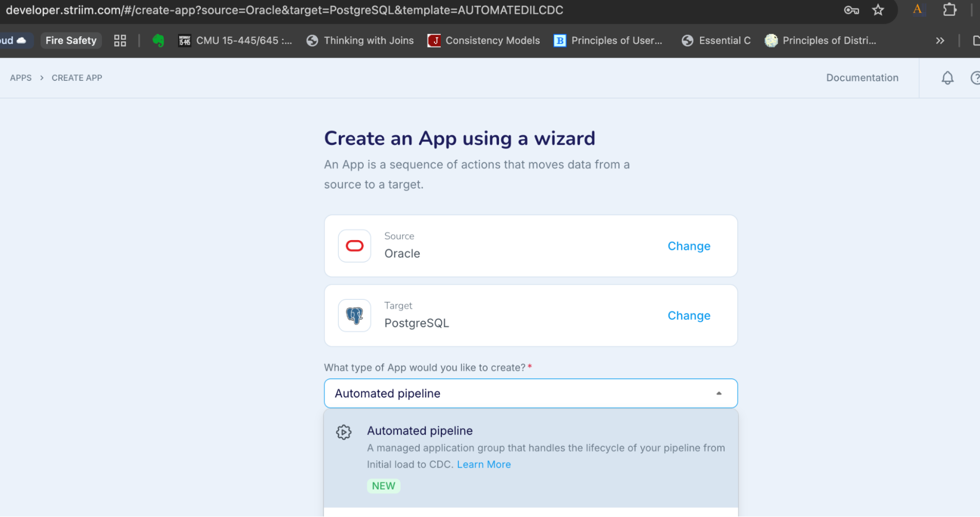Click the password key icon in address bar

[851, 10]
